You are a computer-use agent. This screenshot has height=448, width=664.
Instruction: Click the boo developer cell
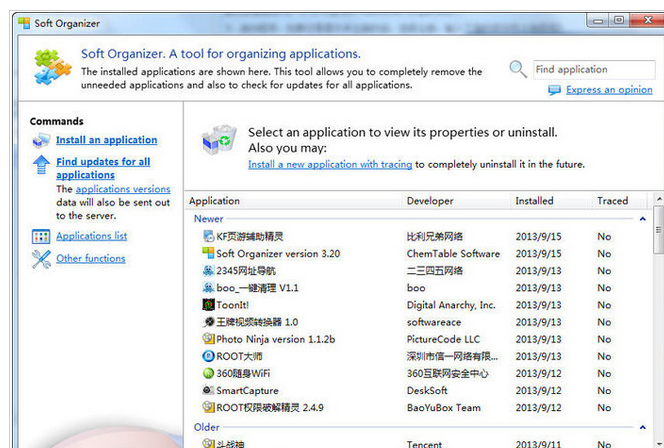(416, 288)
